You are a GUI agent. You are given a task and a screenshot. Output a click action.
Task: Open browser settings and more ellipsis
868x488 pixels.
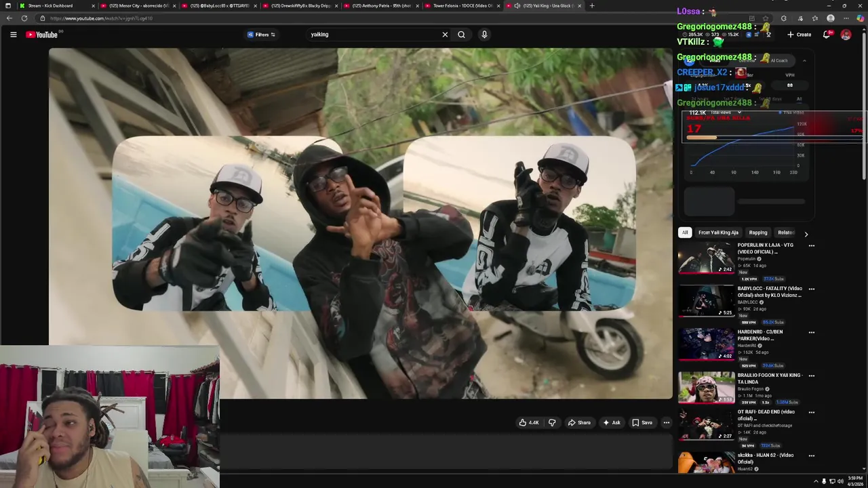[x=846, y=18]
